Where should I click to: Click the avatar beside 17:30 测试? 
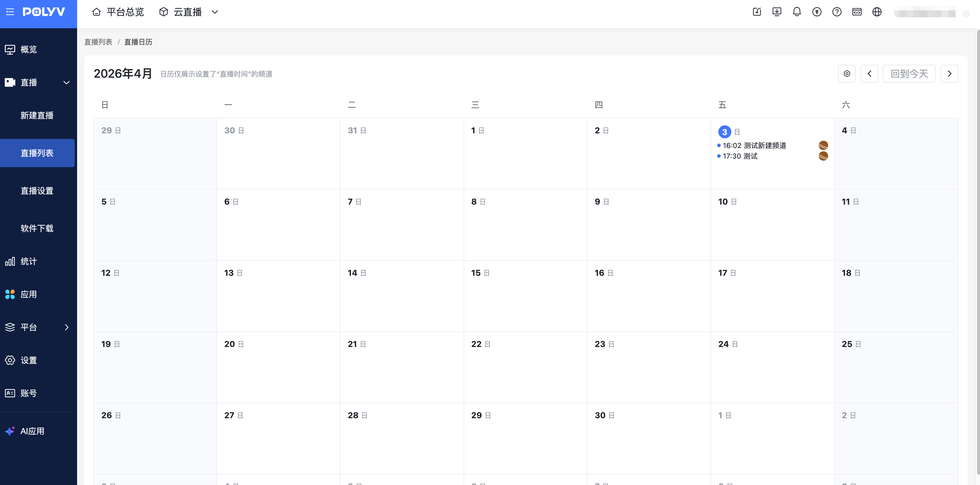pyautogui.click(x=823, y=156)
